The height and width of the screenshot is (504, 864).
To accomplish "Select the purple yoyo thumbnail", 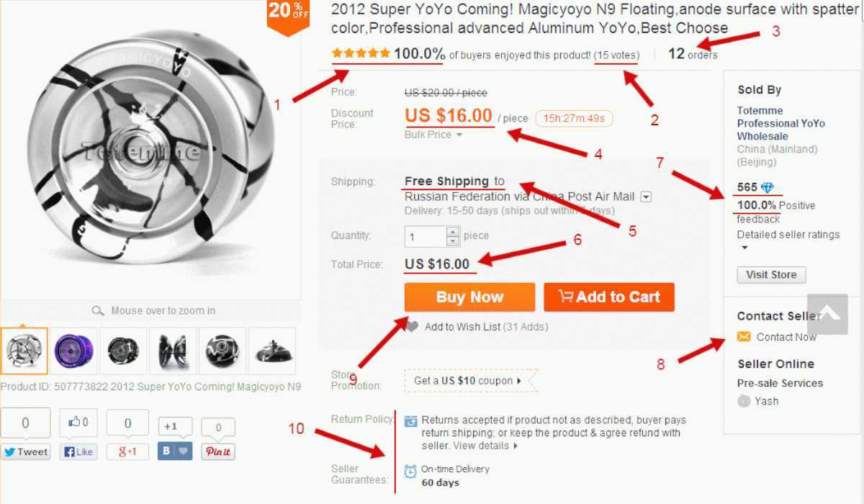I will tap(74, 351).
